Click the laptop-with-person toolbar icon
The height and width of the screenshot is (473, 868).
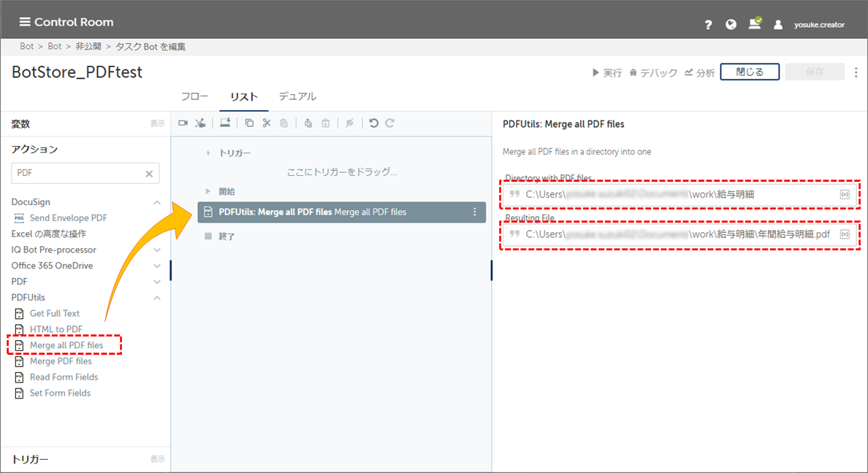225,123
